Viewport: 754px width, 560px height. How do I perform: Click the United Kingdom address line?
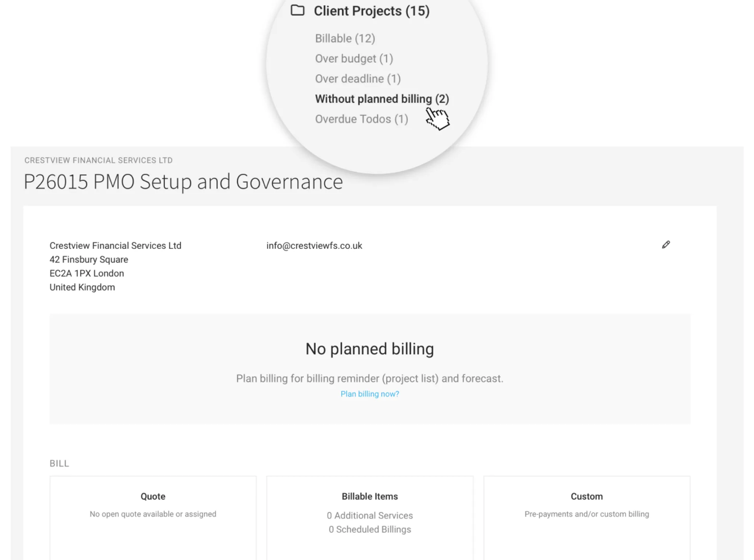pos(82,287)
